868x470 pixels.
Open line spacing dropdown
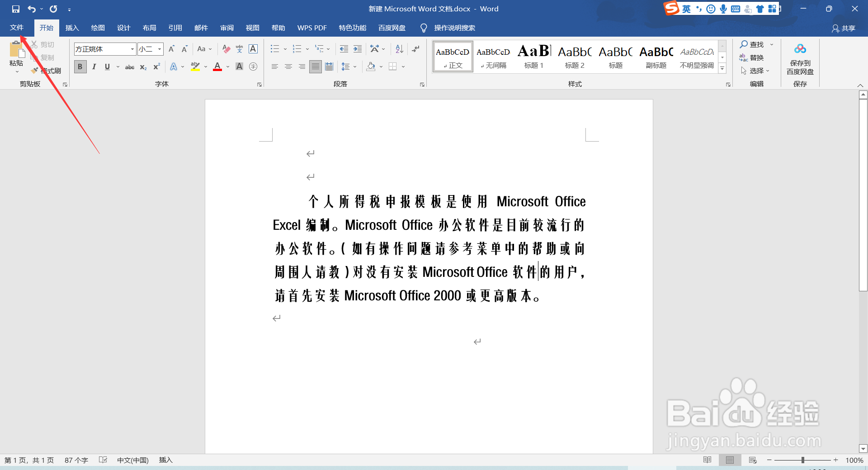point(355,67)
